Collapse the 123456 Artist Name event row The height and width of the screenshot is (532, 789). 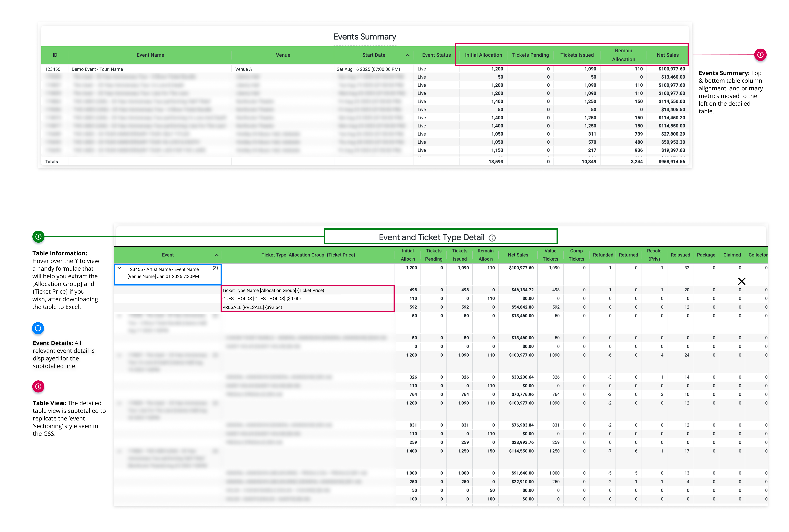coord(119,268)
